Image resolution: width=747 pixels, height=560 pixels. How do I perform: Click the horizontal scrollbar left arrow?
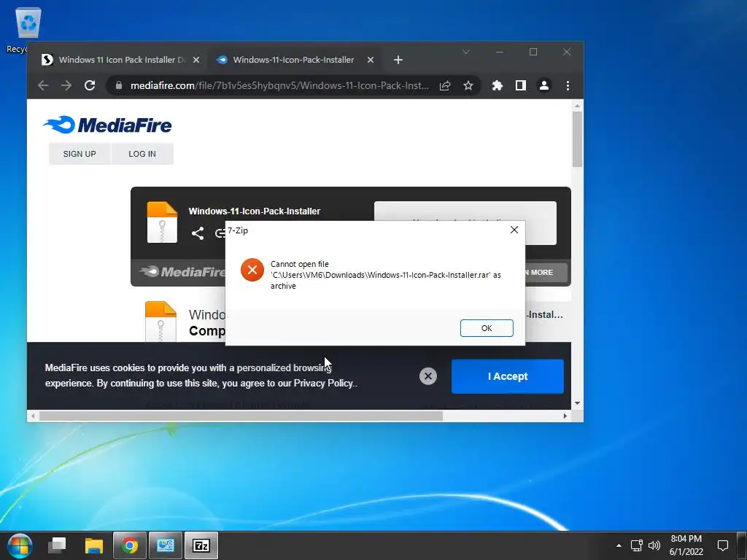click(33, 416)
